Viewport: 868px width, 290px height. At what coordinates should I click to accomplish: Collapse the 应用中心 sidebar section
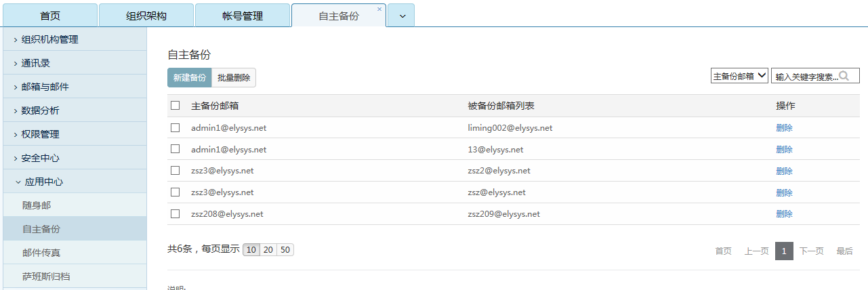(x=44, y=182)
